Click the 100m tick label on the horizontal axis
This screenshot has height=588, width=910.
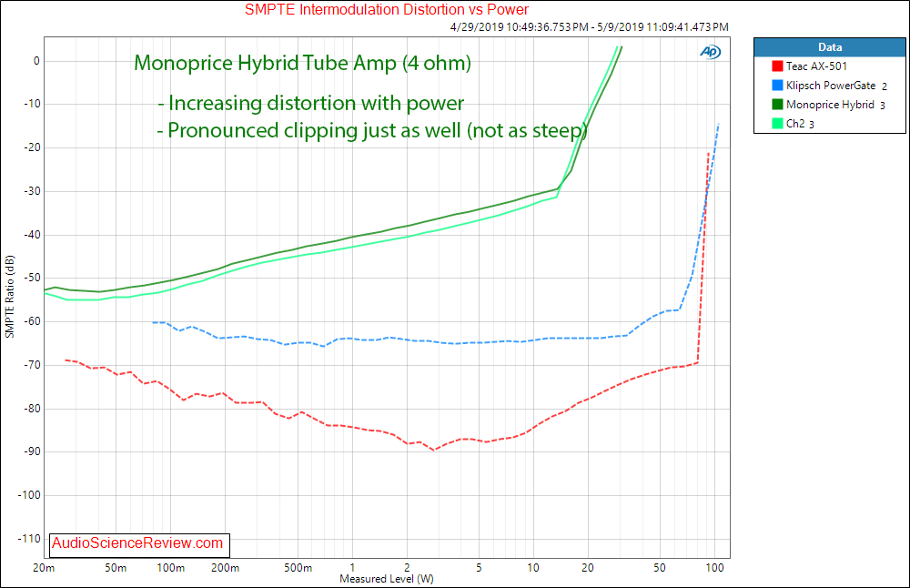(171, 568)
